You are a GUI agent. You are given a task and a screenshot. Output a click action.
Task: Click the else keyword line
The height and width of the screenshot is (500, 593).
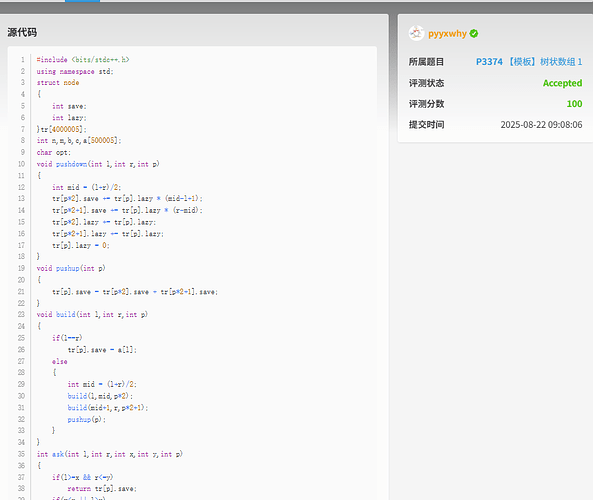[x=60, y=361]
